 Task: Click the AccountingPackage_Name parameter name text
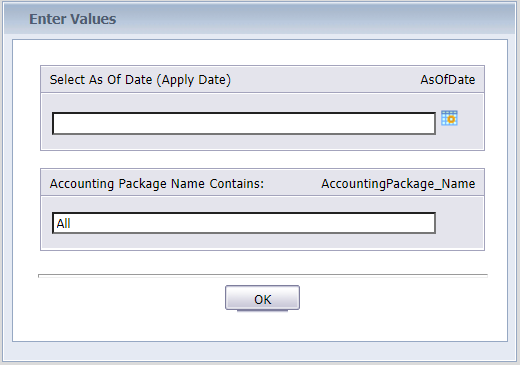[x=398, y=184]
